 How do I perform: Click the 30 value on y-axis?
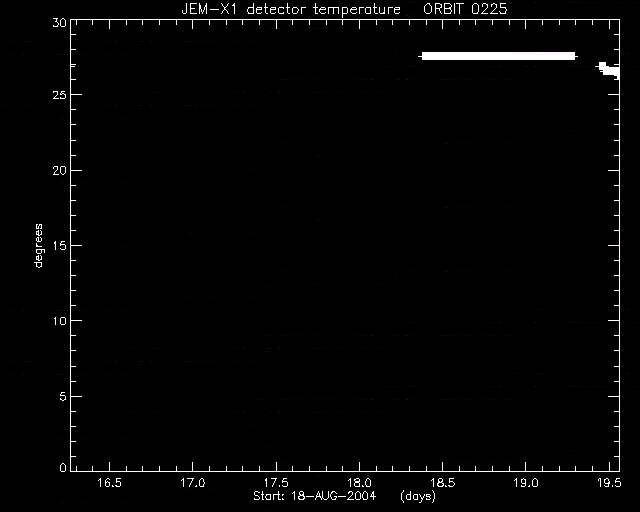(59, 22)
